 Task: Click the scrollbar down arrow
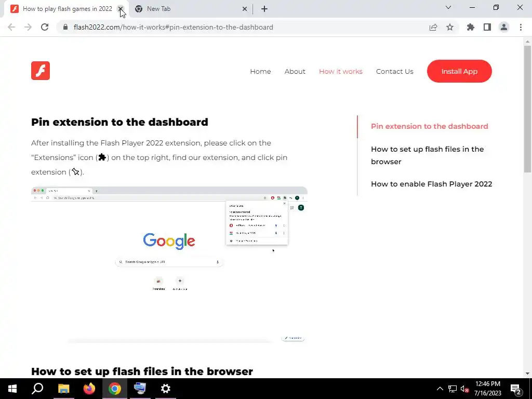tap(527, 374)
